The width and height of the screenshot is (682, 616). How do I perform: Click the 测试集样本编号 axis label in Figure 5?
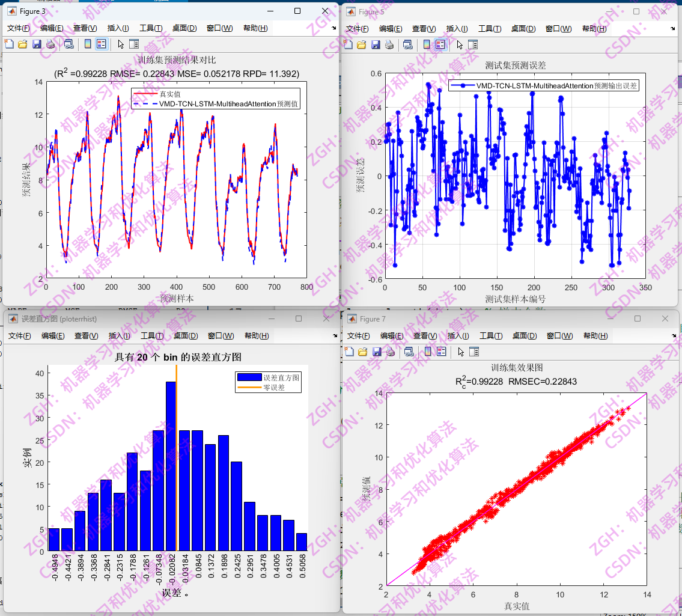tap(516, 299)
